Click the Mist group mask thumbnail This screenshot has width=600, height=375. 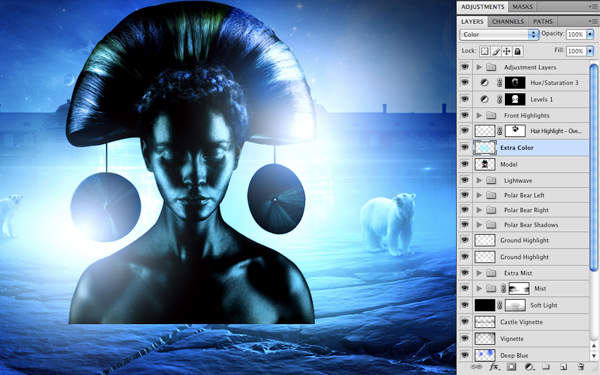[x=519, y=289]
